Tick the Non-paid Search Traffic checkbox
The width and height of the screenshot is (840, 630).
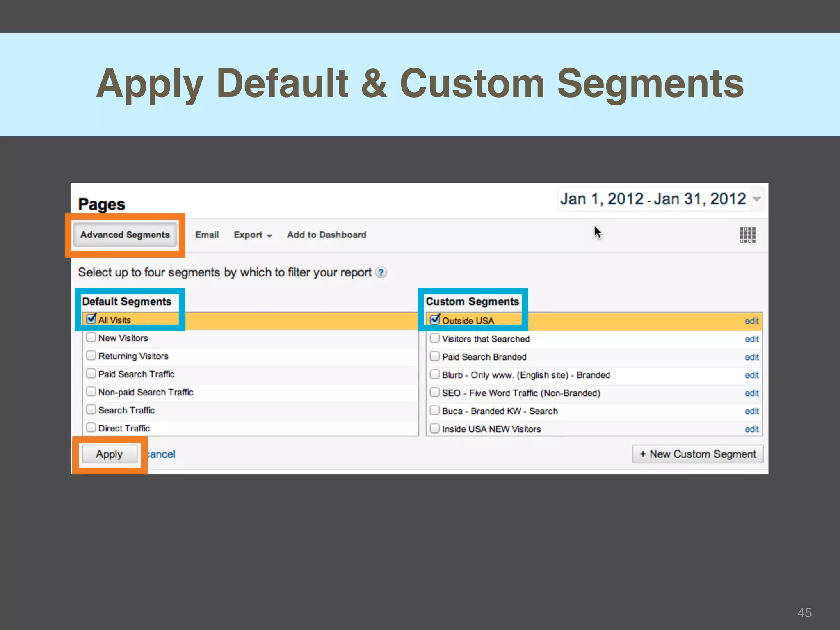tap(91, 392)
